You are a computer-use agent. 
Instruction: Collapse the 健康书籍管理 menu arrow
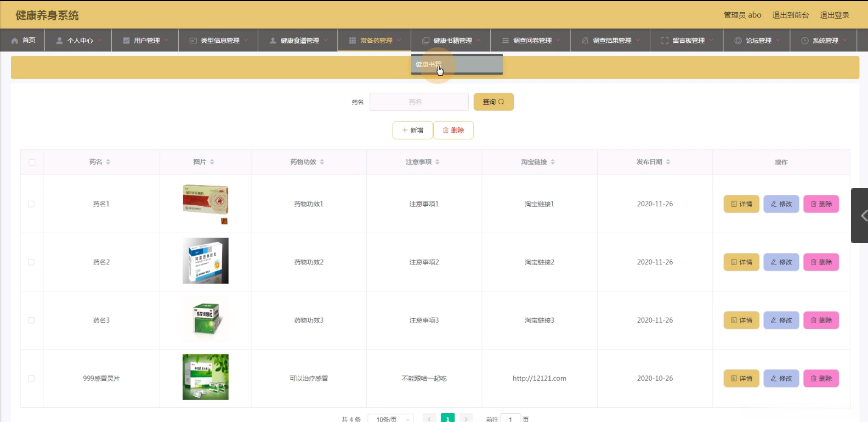click(x=479, y=40)
